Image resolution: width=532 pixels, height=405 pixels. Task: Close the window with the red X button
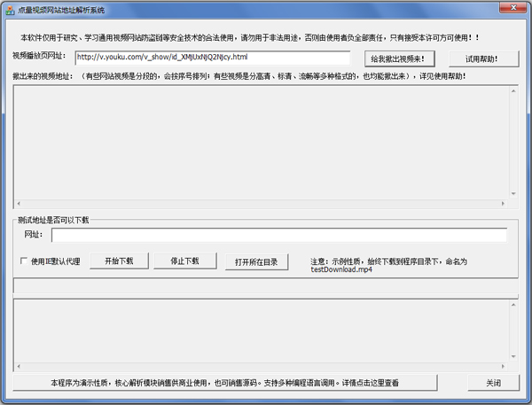pos(513,7)
